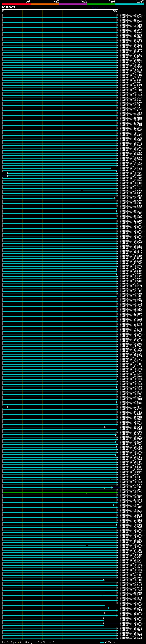Viewport: 146px width, 644px height.
Task: Open hit UniRef100_A5AYZ7
Action: click(131, 17)
